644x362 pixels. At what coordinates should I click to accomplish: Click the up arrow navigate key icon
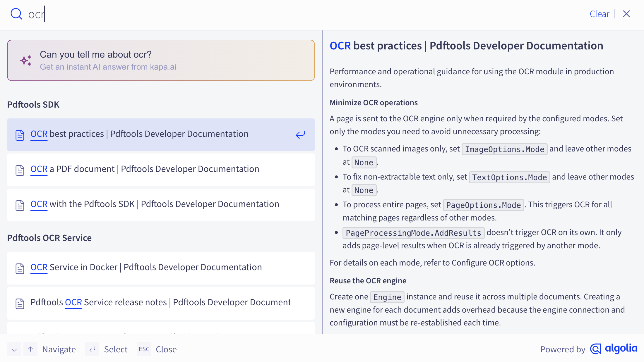click(x=30, y=349)
